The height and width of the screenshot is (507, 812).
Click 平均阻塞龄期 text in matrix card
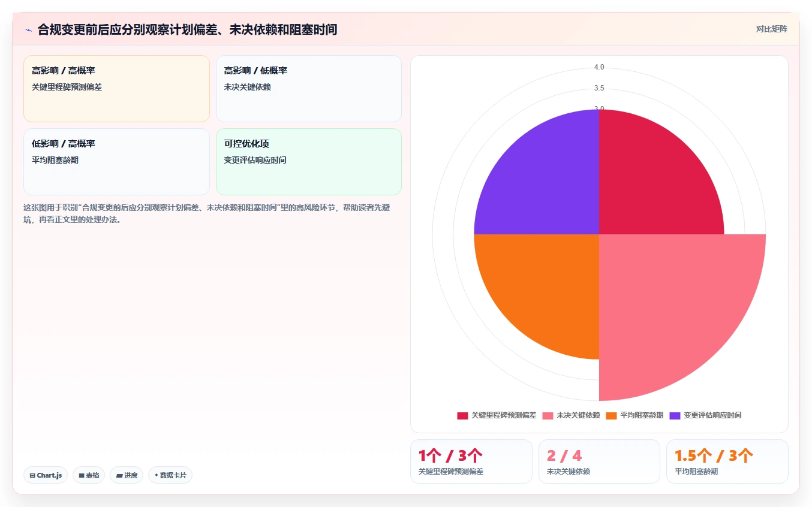[x=55, y=160]
